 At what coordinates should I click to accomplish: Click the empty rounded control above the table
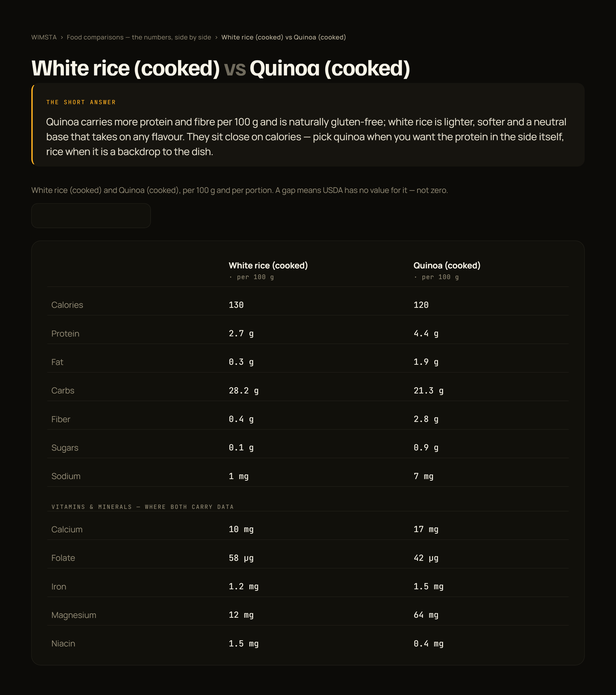(91, 216)
